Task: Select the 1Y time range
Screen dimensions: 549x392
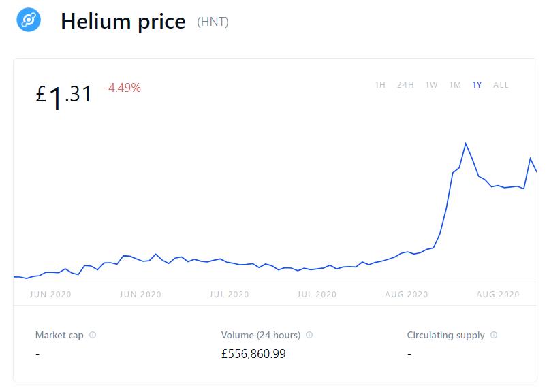Action: pos(477,85)
